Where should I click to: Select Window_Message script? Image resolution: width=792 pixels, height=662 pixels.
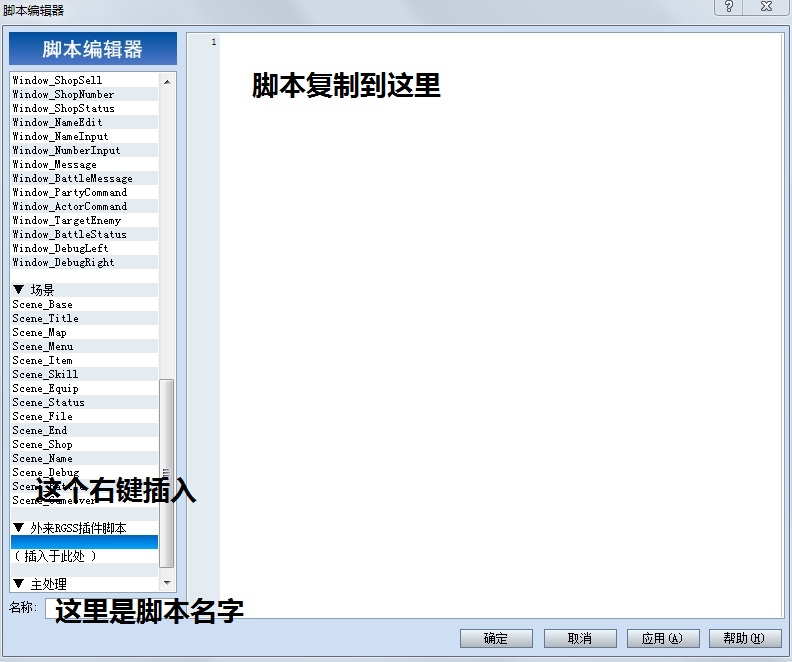tap(84, 165)
